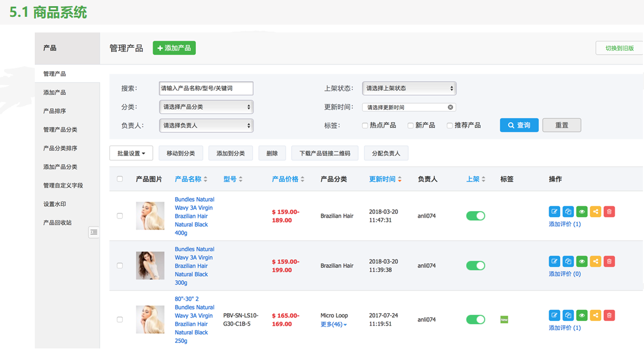Click the copy icon for the 300g product
This screenshot has height=349, width=644.
click(x=568, y=262)
